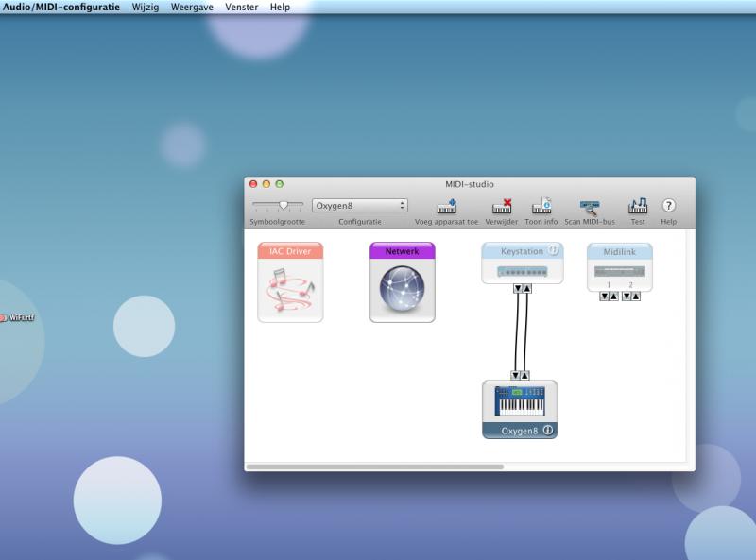Open the Weergave menu

[x=192, y=8]
